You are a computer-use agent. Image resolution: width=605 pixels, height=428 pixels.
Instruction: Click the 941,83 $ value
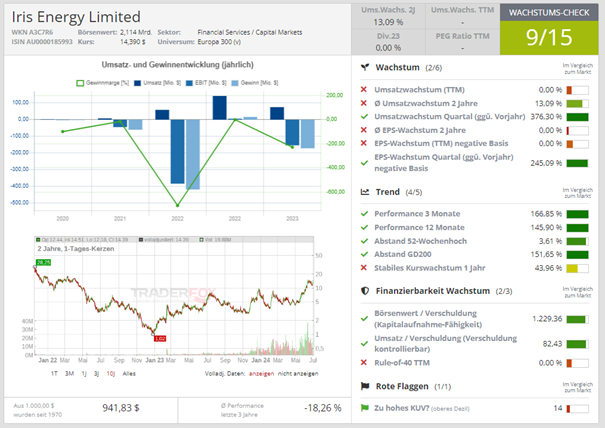[121, 408]
